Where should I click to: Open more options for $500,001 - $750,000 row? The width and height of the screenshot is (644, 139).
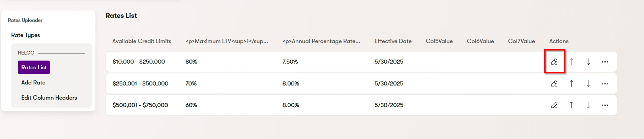pos(605,105)
